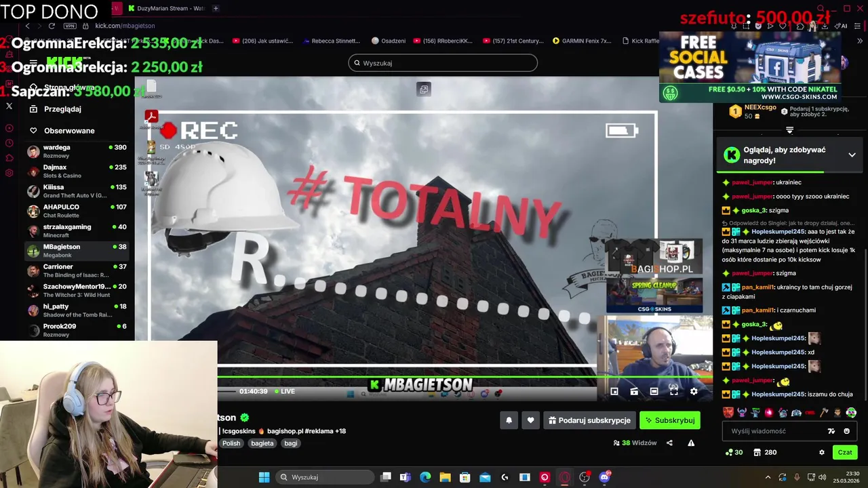Open Dajmax Slots & Casino channel
The image size is (868, 488).
tap(77, 171)
